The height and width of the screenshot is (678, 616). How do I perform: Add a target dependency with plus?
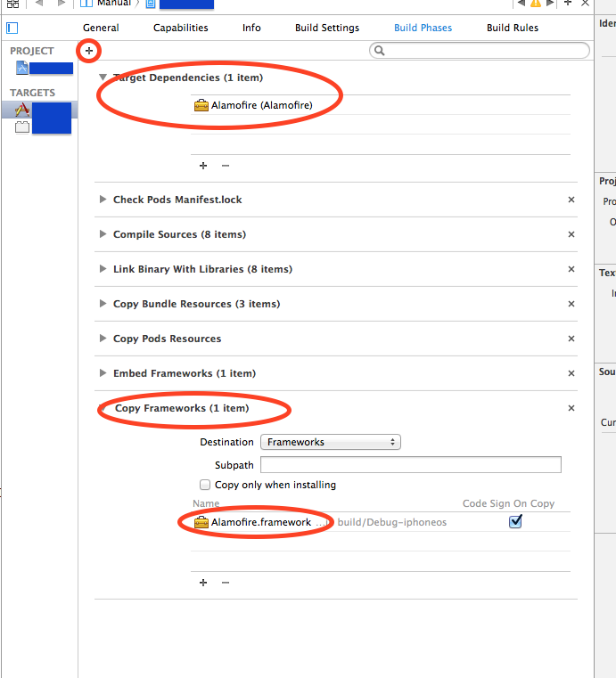203,166
